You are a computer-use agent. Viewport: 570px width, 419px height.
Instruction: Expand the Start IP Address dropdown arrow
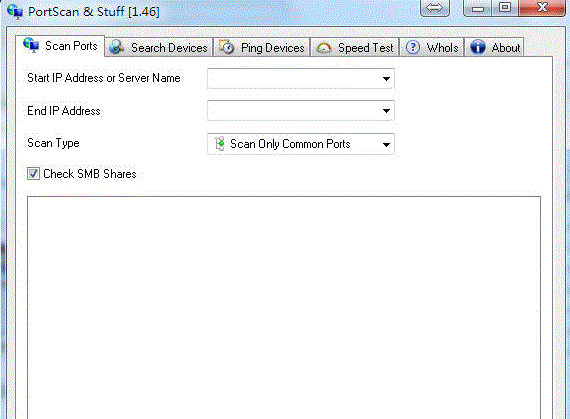386,78
